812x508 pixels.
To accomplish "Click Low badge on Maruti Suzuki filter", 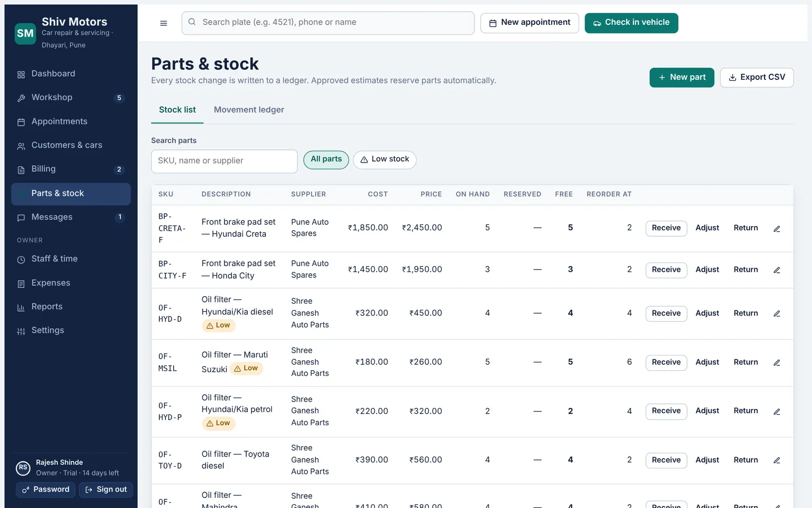I will (x=247, y=369).
